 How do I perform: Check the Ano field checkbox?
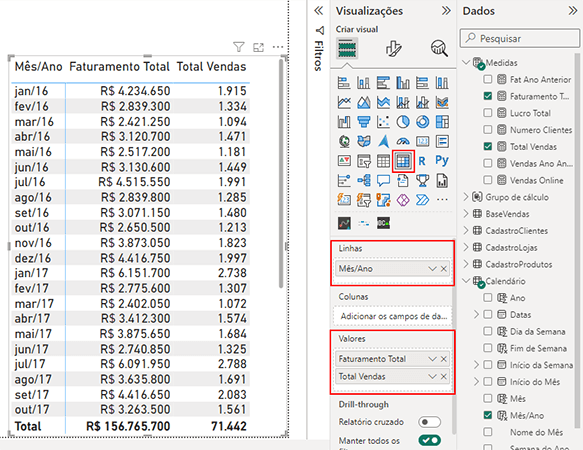(487, 298)
